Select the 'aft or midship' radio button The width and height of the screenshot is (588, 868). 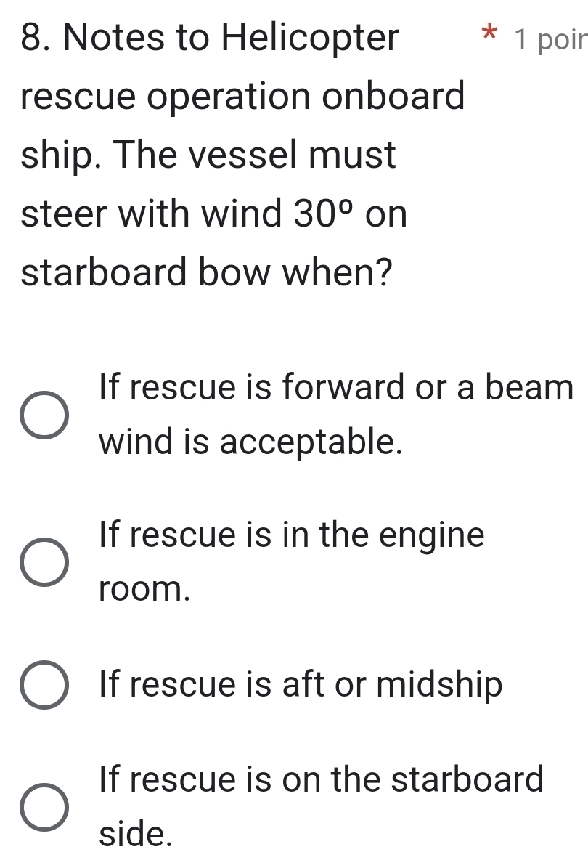pyautogui.click(x=44, y=685)
